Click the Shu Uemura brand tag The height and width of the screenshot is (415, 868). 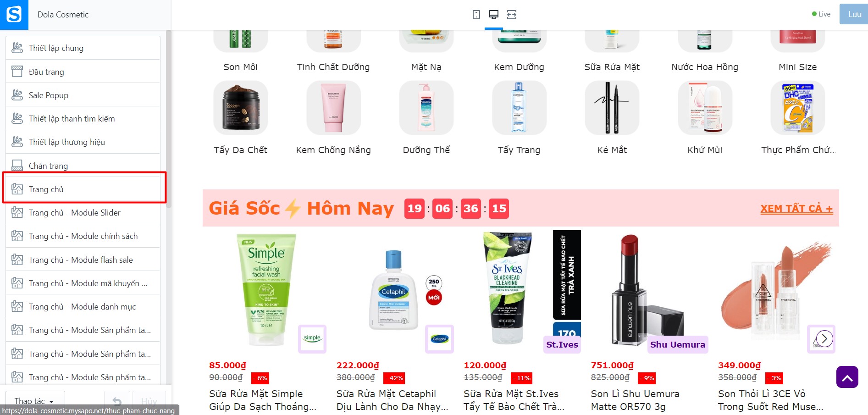pos(678,344)
